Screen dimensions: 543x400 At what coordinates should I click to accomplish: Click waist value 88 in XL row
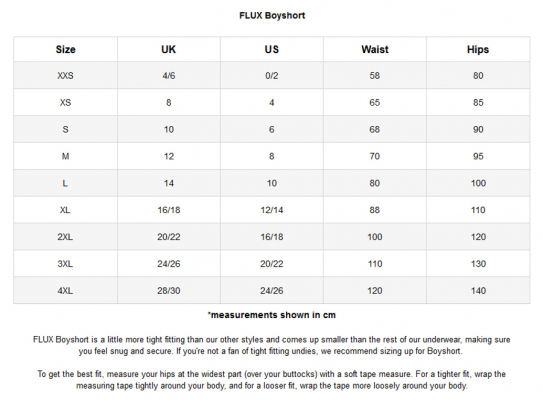click(375, 210)
